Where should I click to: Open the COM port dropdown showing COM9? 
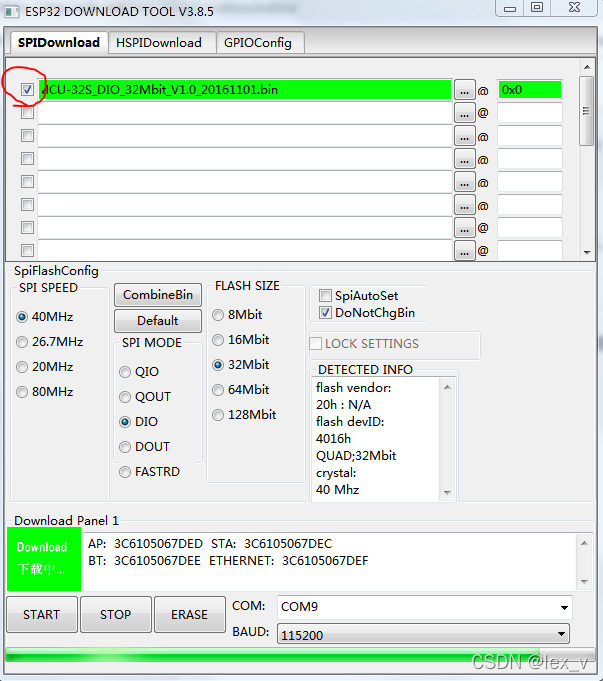pyautogui.click(x=424, y=607)
